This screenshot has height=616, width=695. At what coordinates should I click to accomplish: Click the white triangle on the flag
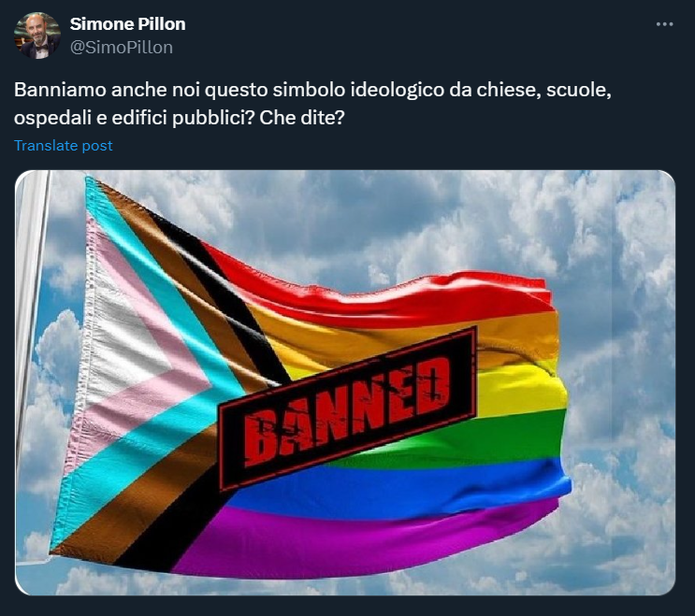pyautogui.click(x=120, y=337)
